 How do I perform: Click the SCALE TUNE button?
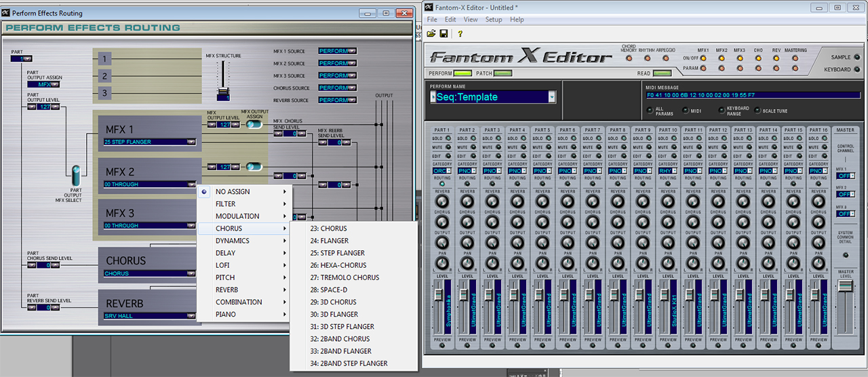758,110
